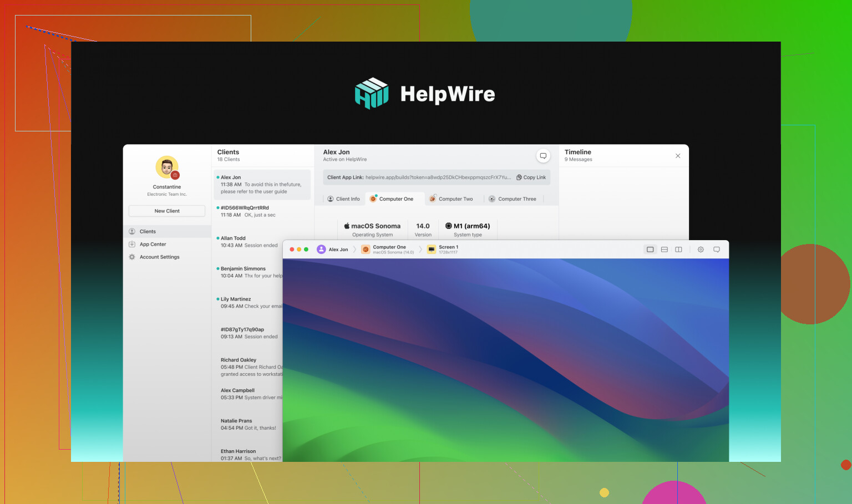Click Constantine's profile avatar
Viewport: 852px width, 504px height.
(x=167, y=168)
